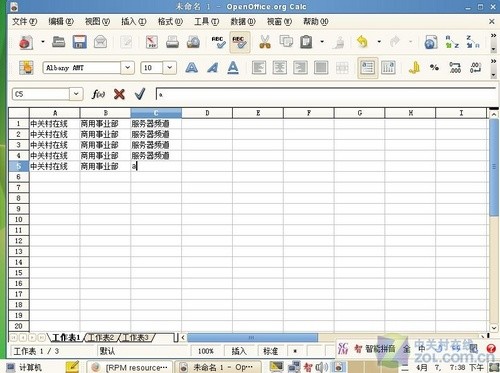The image size is (500, 373).
Task: Apply percent number format
Action: [434, 68]
